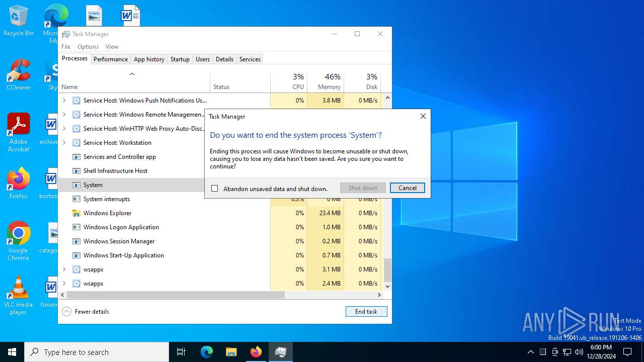
Task: Open File Explorer from taskbar
Action: pyautogui.click(x=231, y=352)
